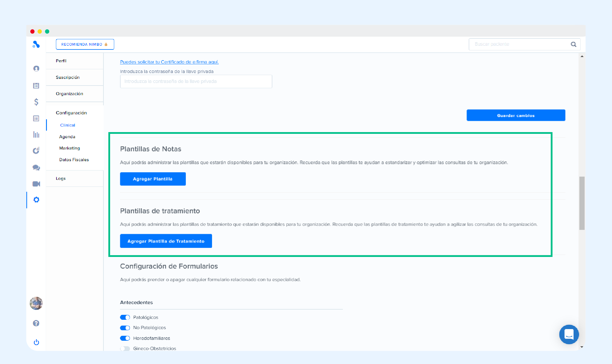The image size is (612, 364).
Task: Open the help question-mark icon
Action: click(x=36, y=323)
